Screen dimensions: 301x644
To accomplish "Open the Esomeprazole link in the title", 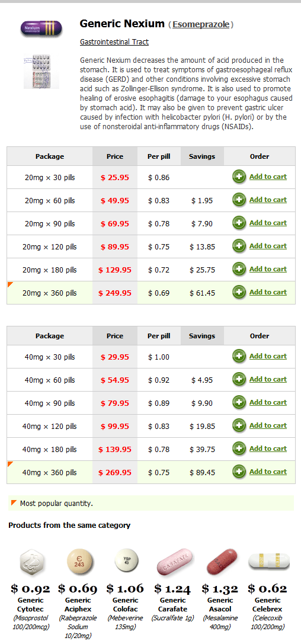I will coord(201,24).
